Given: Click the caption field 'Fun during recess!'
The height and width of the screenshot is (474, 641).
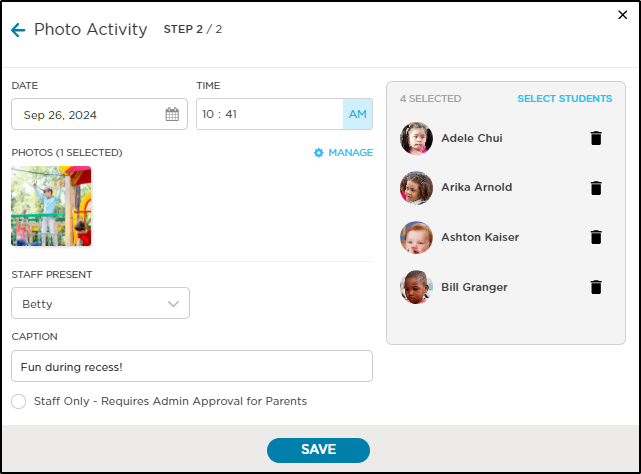Looking at the screenshot, I should pyautogui.click(x=192, y=366).
